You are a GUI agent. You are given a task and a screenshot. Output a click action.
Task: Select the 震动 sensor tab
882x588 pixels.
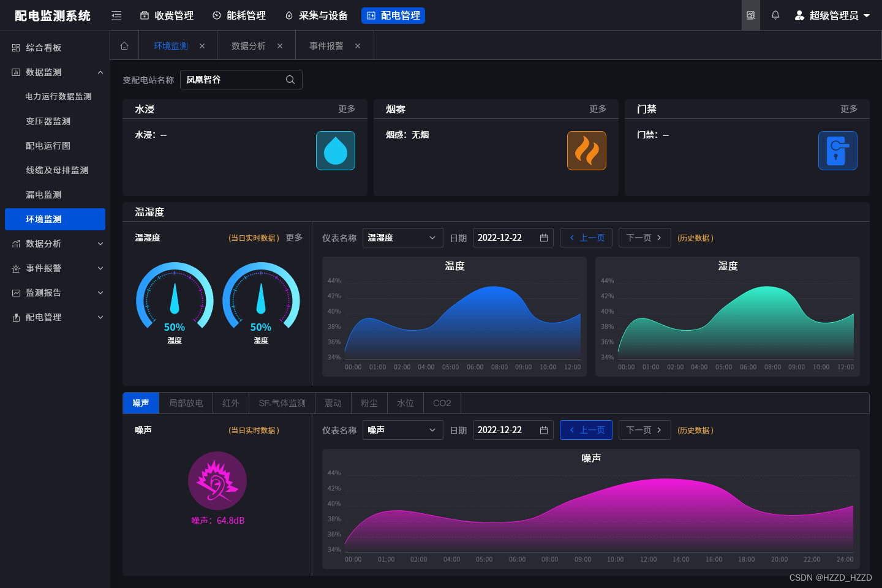333,403
